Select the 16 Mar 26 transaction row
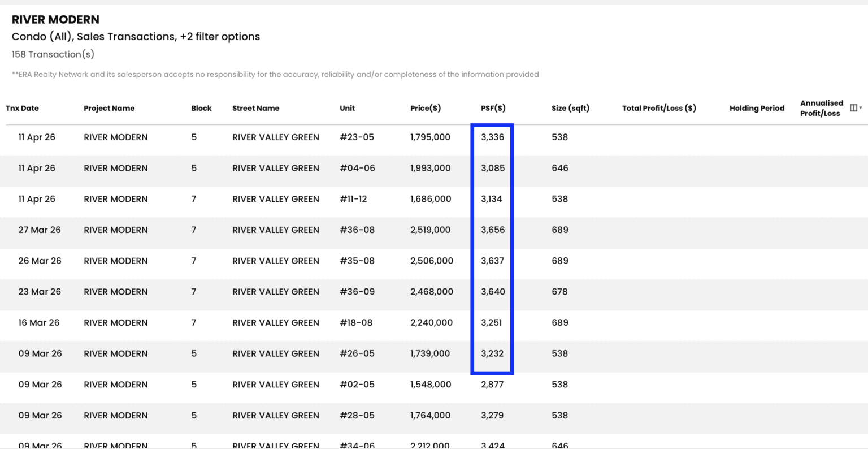Image resolution: width=868 pixels, height=449 pixels. [x=434, y=323]
